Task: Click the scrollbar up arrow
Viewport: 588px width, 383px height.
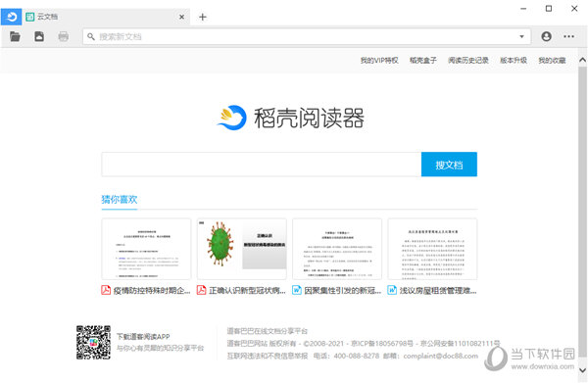Action: click(582, 60)
